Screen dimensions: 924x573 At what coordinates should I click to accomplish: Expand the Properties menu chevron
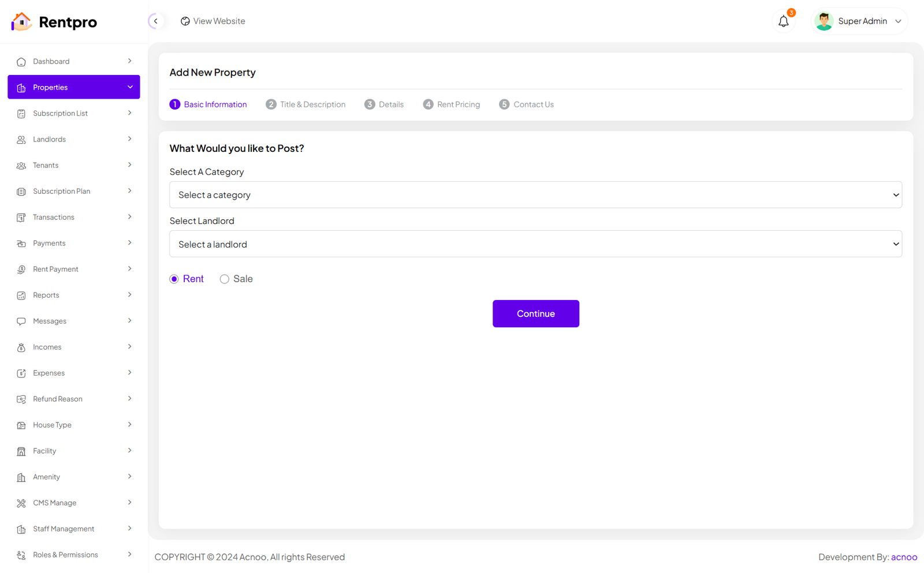[x=130, y=87]
